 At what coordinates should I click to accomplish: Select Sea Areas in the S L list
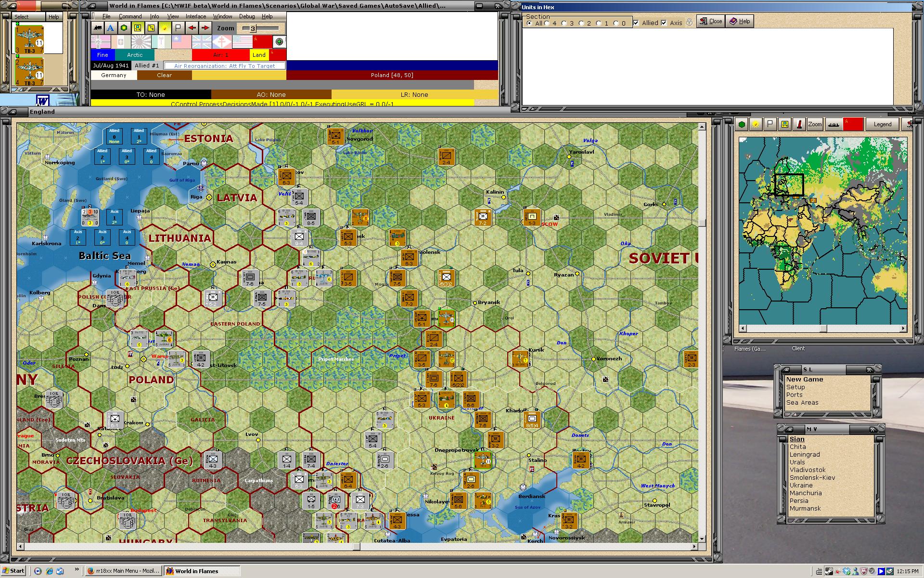coord(802,402)
